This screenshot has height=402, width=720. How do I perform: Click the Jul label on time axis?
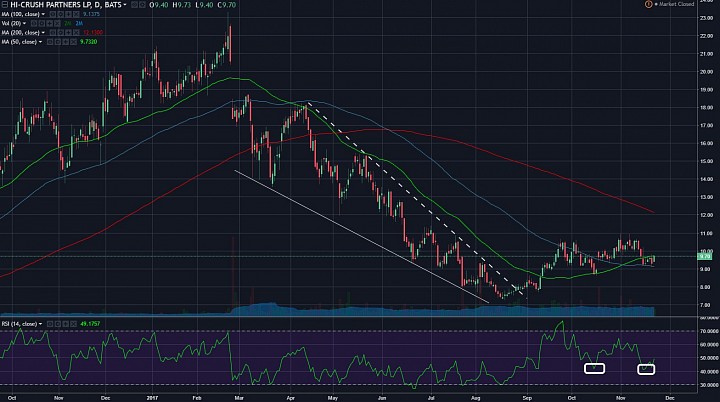431,398
